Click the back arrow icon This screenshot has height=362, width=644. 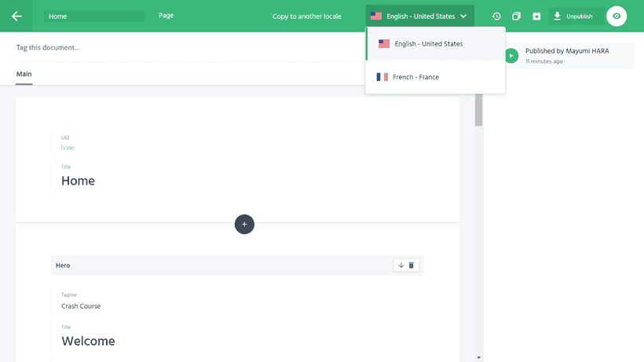[16, 16]
